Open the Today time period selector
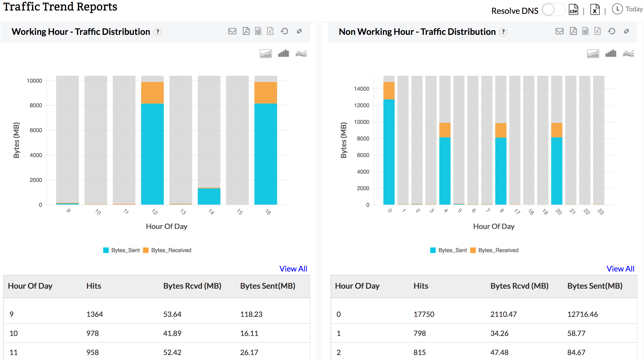Screen dimensions: 644x360 (x=627, y=9)
